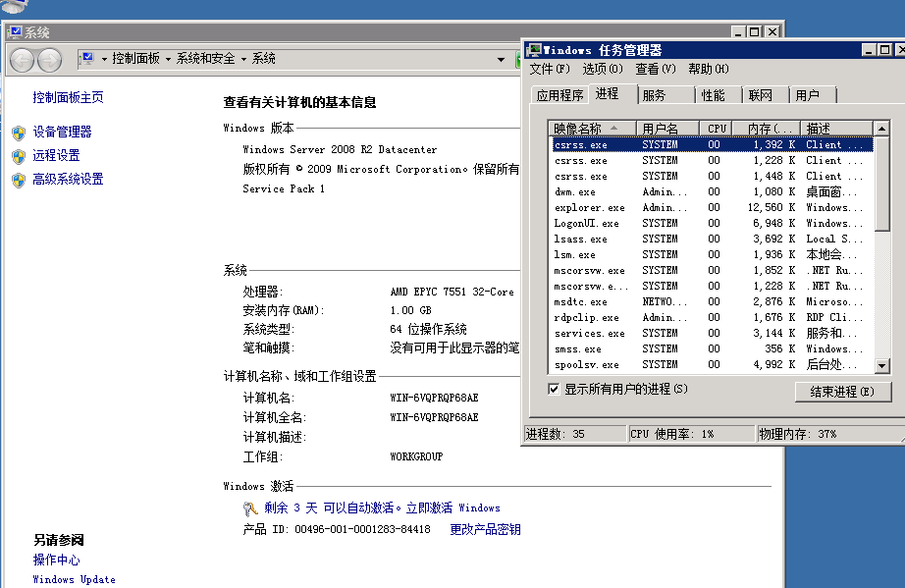Click the shield icon beside 远程设置
The image size is (905, 588).
tap(18, 156)
